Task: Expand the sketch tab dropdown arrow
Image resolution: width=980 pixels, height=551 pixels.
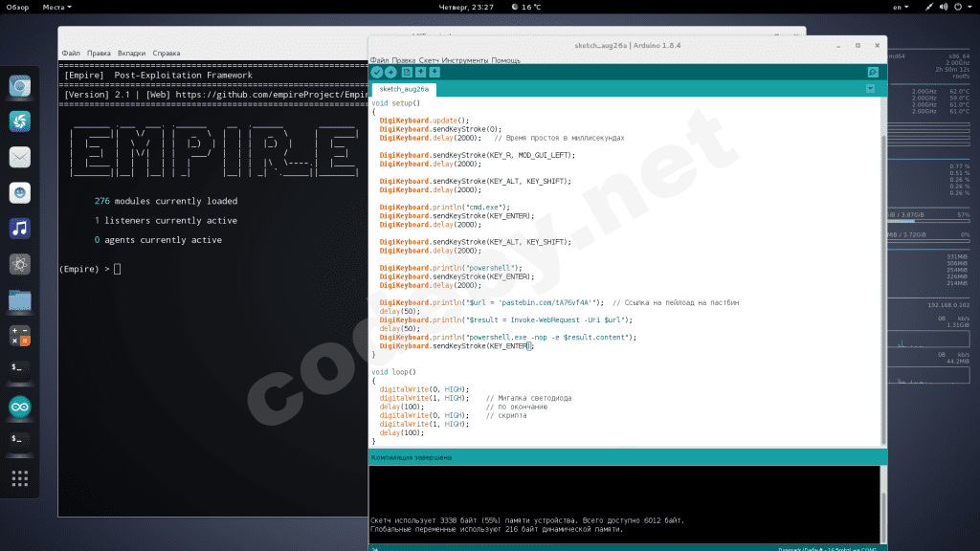Action: pyautogui.click(x=870, y=89)
